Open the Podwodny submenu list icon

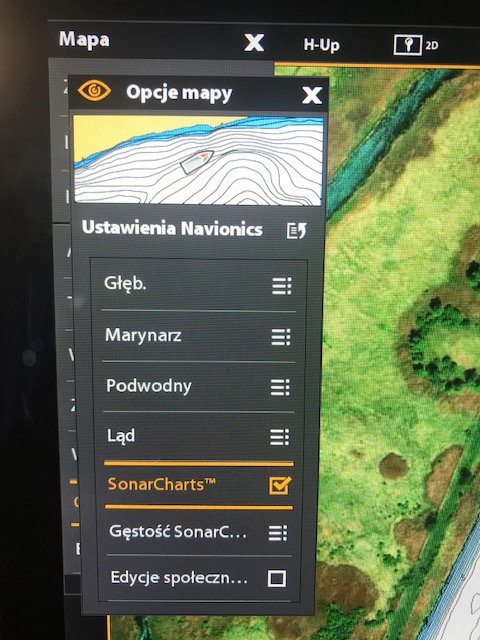pos(280,387)
